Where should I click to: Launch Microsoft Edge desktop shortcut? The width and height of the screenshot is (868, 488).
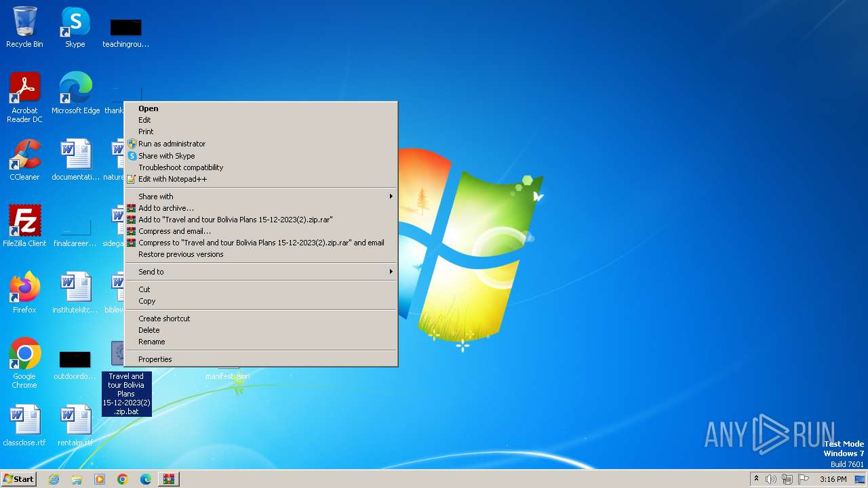(x=75, y=94)
